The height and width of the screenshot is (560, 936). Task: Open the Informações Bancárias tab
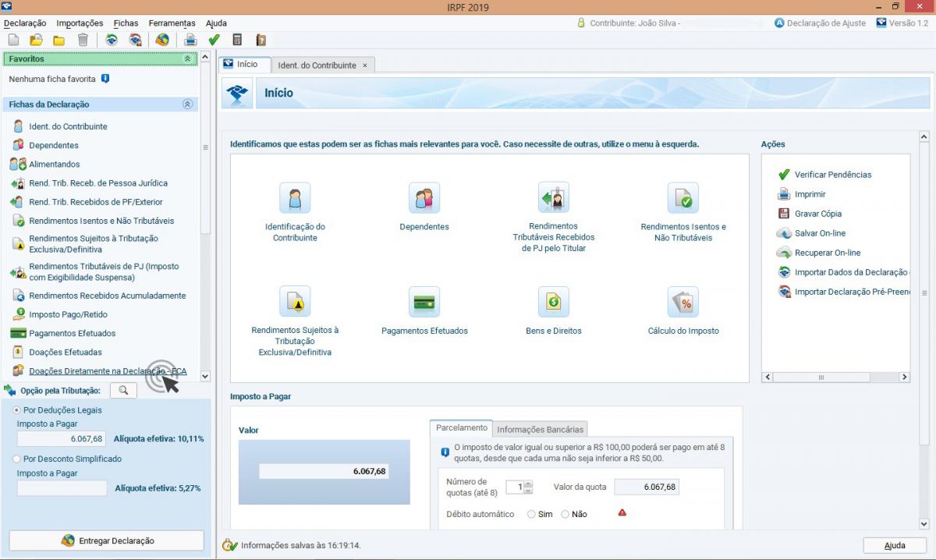click(x=540, y=429)
